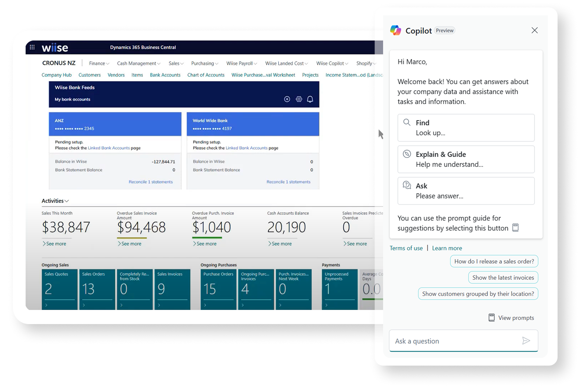
Task: Open the Ongoing Purchase Invoices tile
Action: point(256,290)
